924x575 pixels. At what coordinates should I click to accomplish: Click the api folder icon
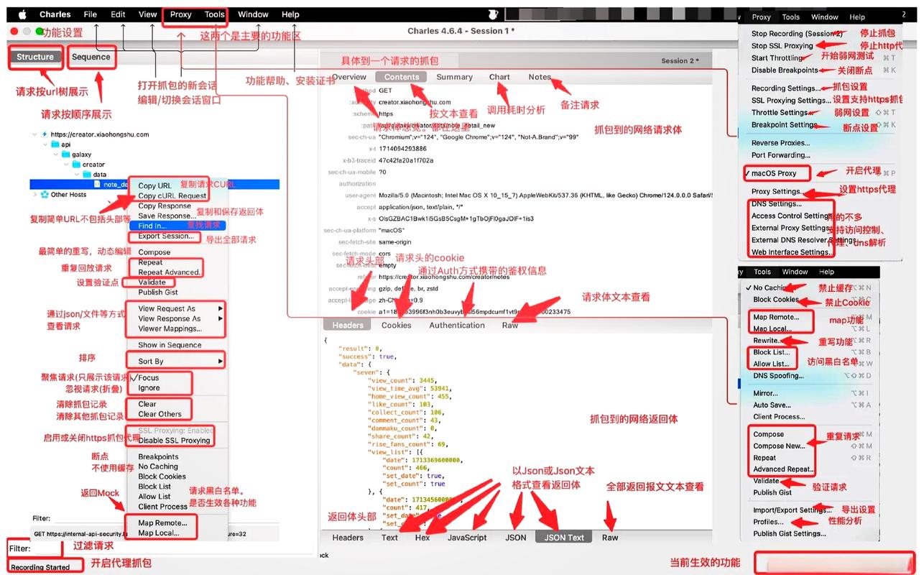click(x=55, y=144)
